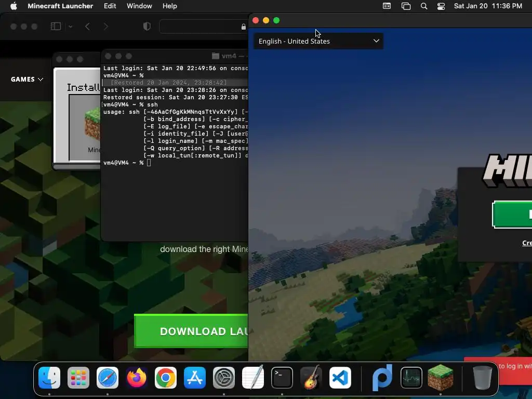Viewport: 532px width, 399px height.
Task: Open System Settings from the Dock
Action: (x=224, y=378)
